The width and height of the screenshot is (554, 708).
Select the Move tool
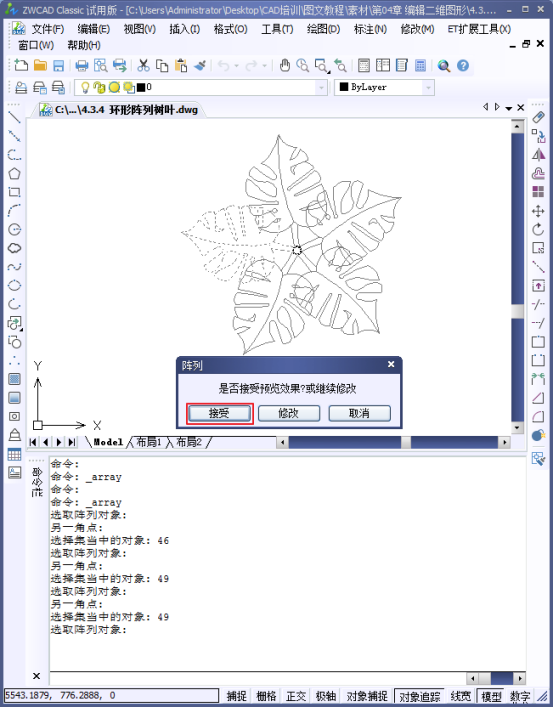(538, 211)
